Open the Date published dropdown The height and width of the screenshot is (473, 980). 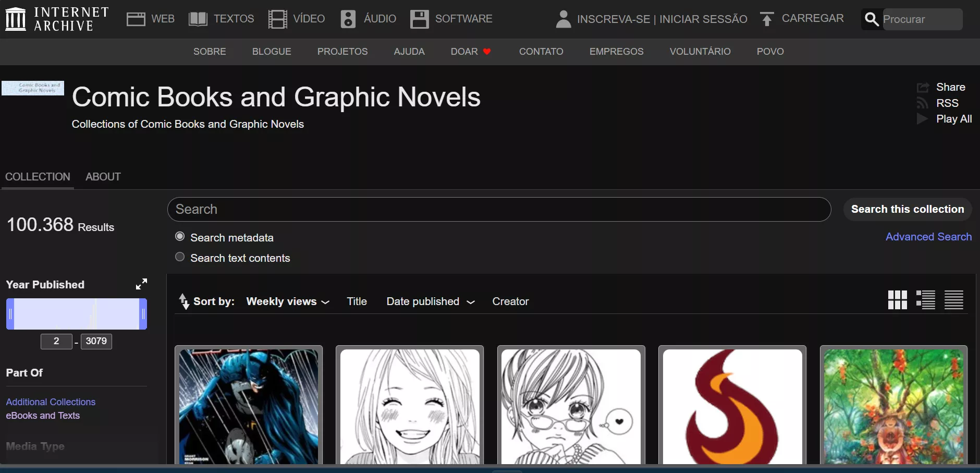click(430, 301)
